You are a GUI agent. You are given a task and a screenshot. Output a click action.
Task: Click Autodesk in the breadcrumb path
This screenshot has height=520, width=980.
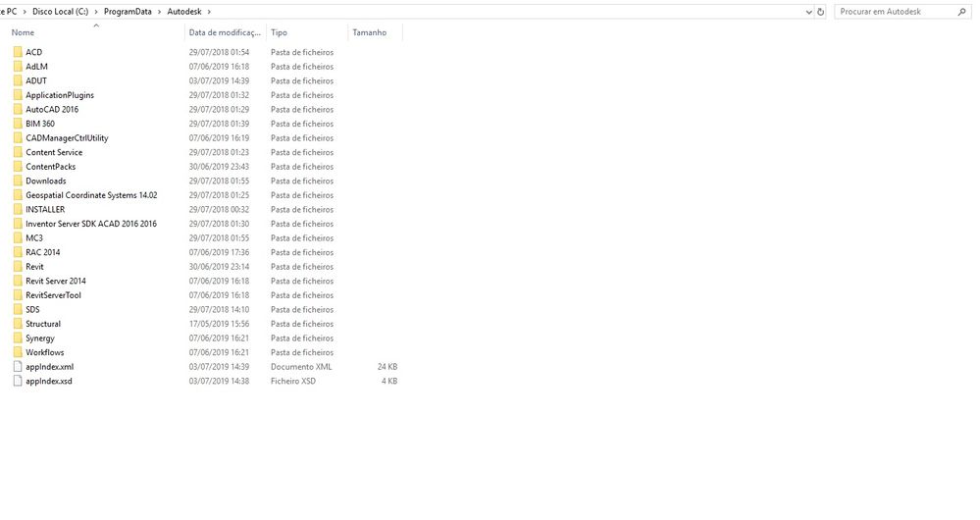click(x=184, y=11)
